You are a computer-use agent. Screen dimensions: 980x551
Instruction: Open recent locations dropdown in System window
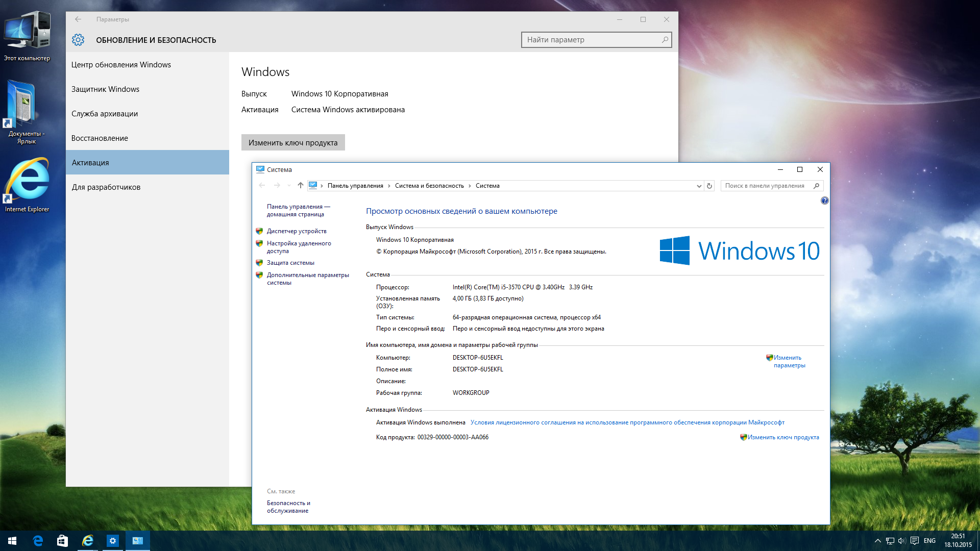[x=289, y=186]
